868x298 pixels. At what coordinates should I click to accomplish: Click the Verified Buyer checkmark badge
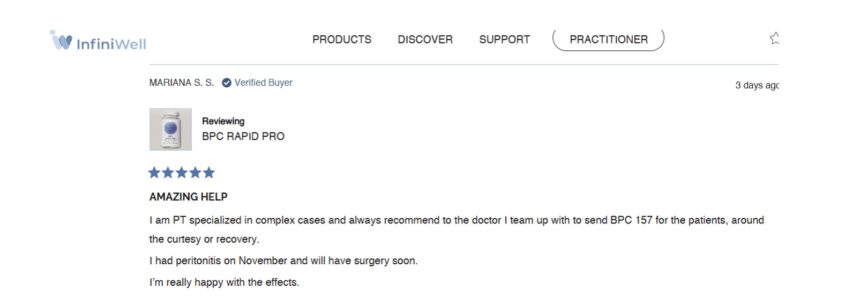(227, 83)
